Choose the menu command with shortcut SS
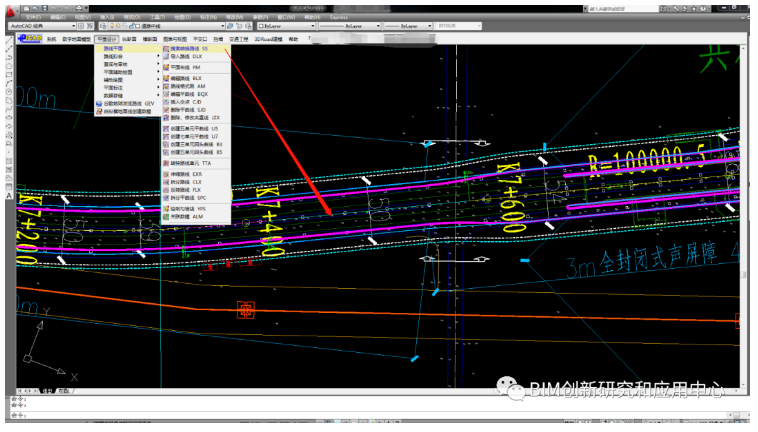 click(x=196, y=49)
